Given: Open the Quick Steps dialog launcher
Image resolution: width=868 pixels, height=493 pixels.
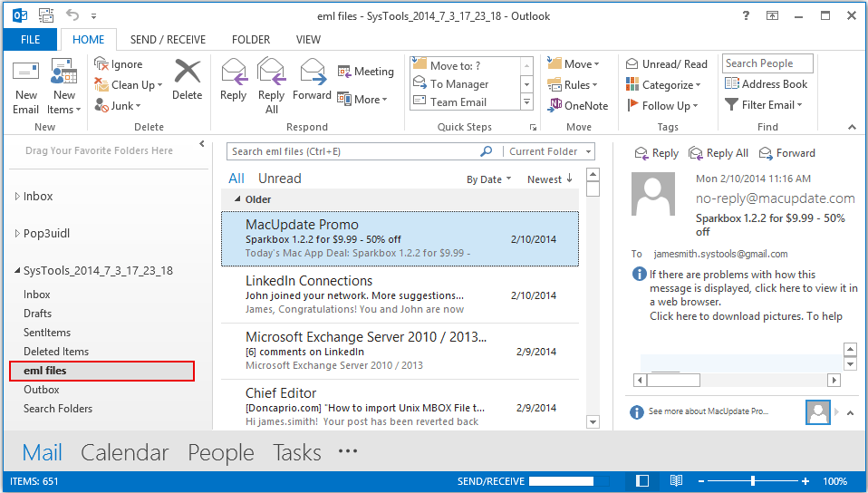Looking at the screenshot, I should (x=533, y=128).
